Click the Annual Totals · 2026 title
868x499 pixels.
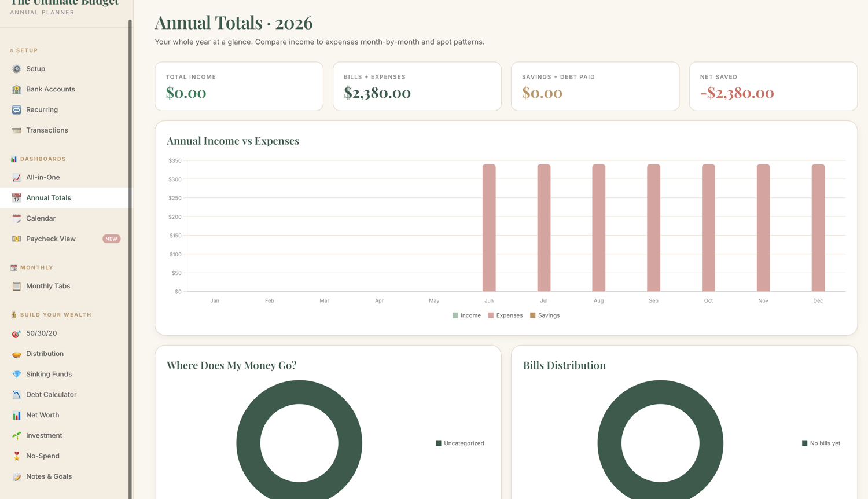click(x=234, y=23)
